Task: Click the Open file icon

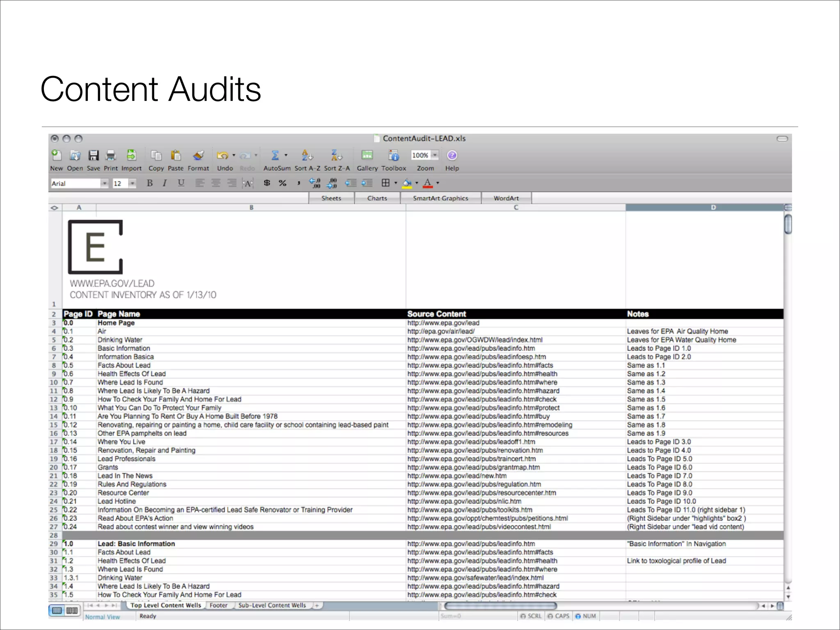Action: [75, 155]
